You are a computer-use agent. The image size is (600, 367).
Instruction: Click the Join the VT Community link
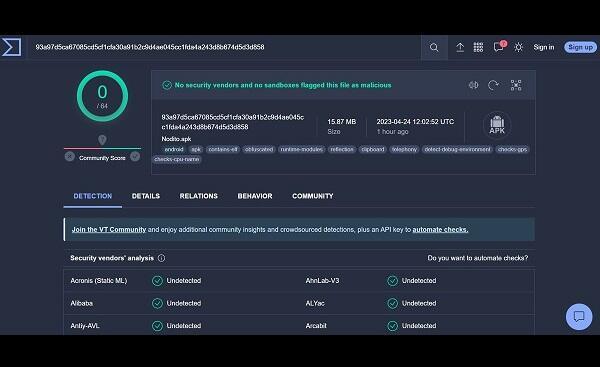coord(109,230)
